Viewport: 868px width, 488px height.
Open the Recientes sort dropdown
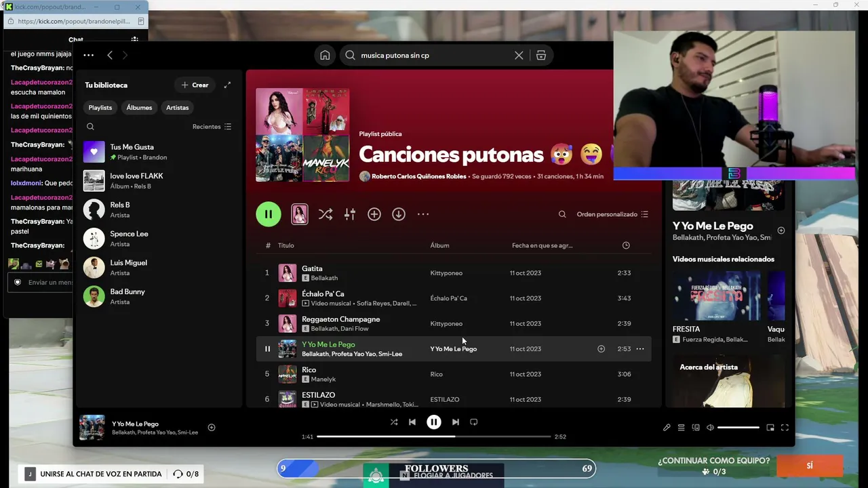point(212,127)
